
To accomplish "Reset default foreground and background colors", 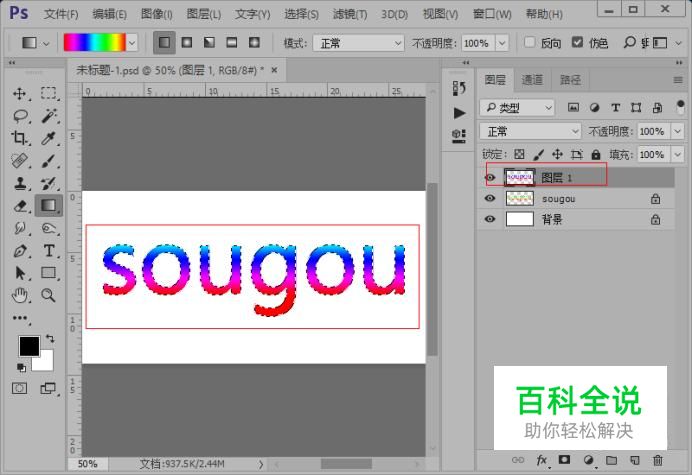I will coord(21,367).
